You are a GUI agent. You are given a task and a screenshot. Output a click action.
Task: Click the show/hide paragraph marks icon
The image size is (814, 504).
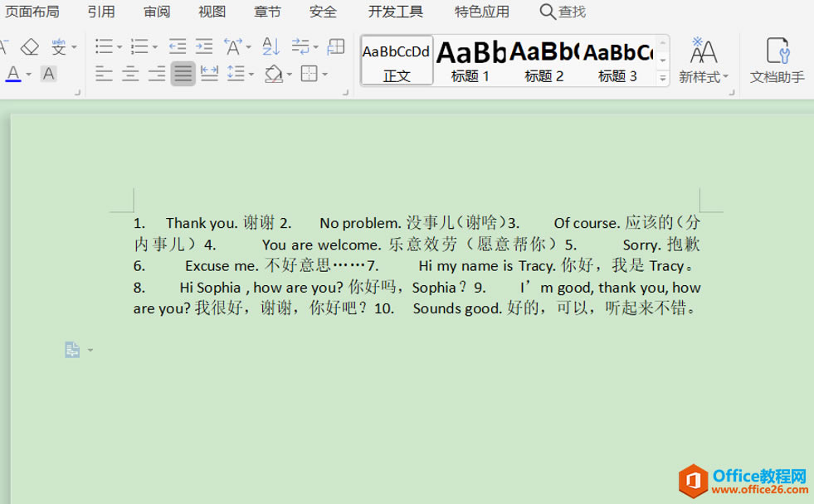[x=300, y=46]
